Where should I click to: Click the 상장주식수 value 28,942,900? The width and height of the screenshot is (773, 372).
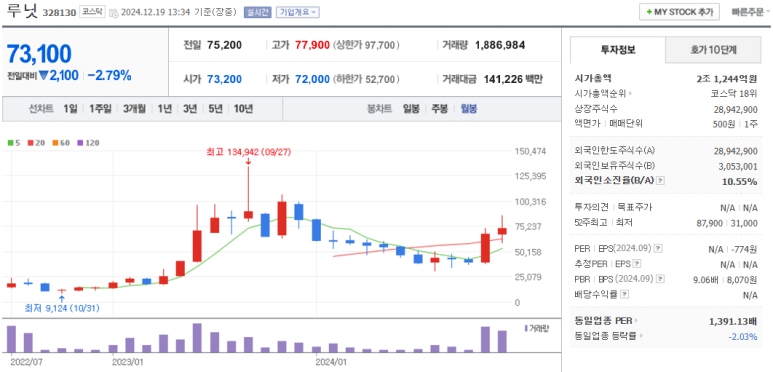[x=736, y=109]
